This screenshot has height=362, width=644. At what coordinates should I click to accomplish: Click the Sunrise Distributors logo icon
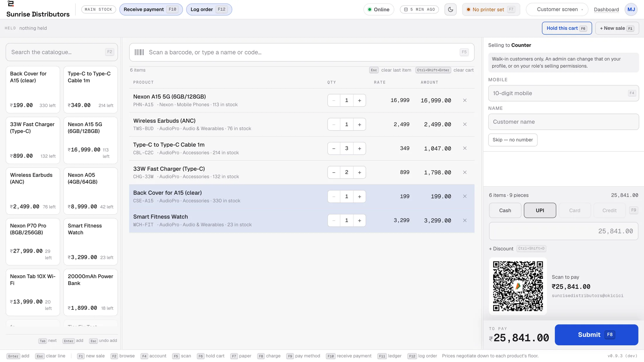coord(11,4)
